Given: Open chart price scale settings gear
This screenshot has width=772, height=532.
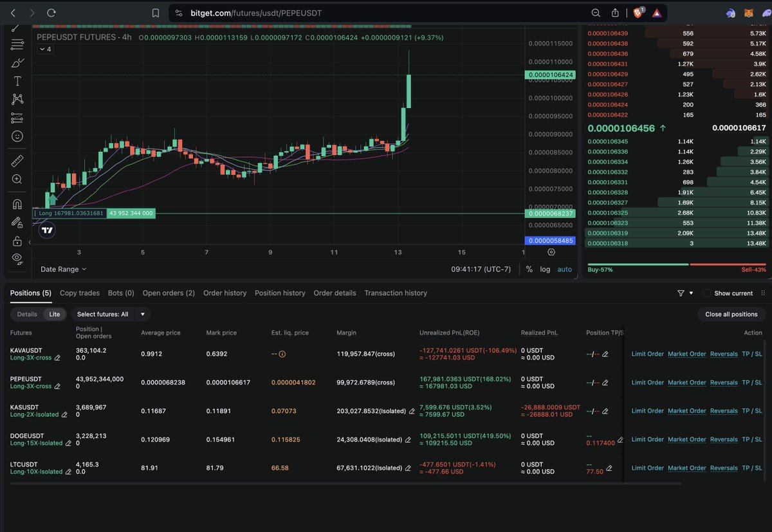Looking at the screenshot, I should pyautogui.click(x=551, y=252).
